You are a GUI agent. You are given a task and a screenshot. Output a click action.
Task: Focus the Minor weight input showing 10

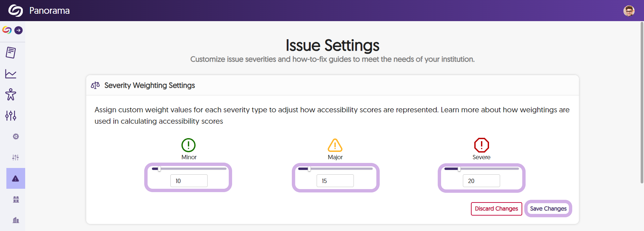[x=189, y=181]
